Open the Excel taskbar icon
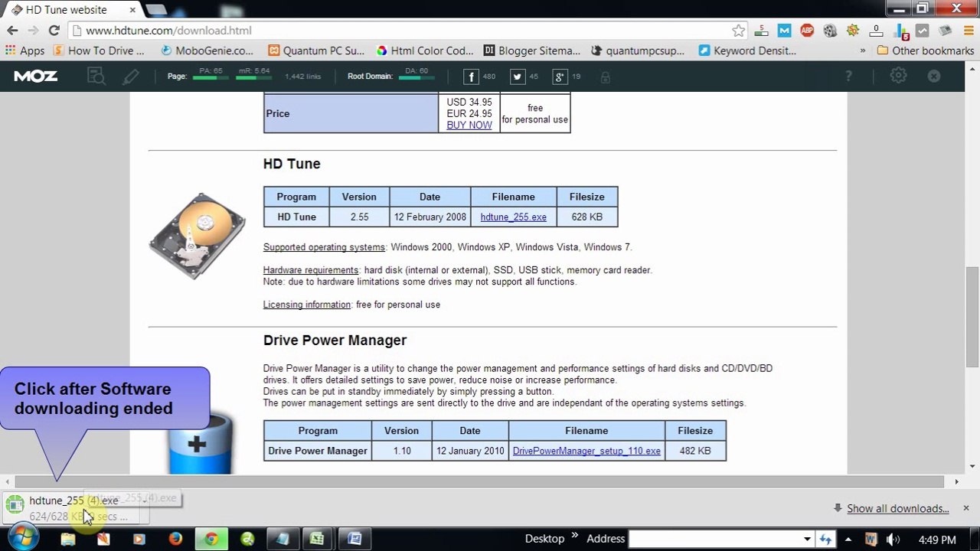 click(x=317, y=539)
